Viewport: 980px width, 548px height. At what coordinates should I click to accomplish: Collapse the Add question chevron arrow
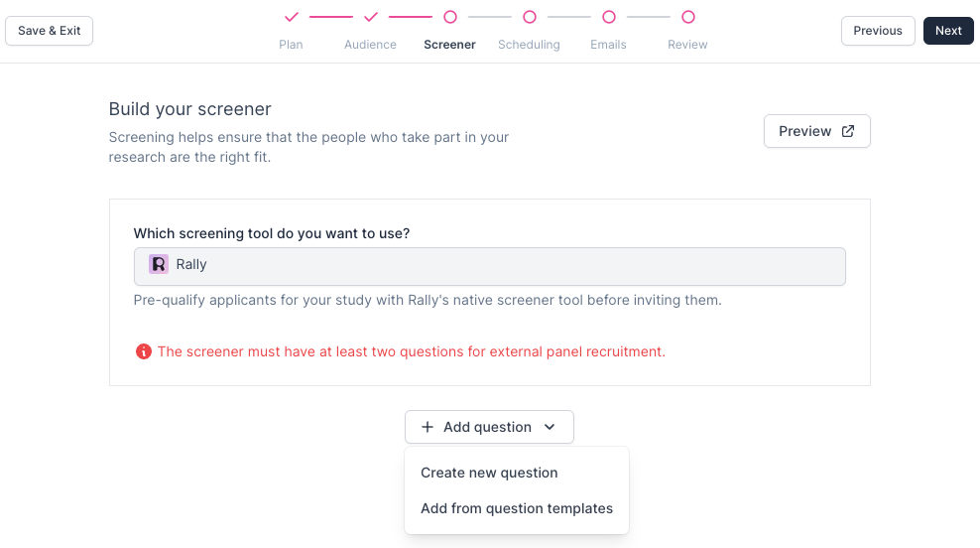(x=551, y=427)
